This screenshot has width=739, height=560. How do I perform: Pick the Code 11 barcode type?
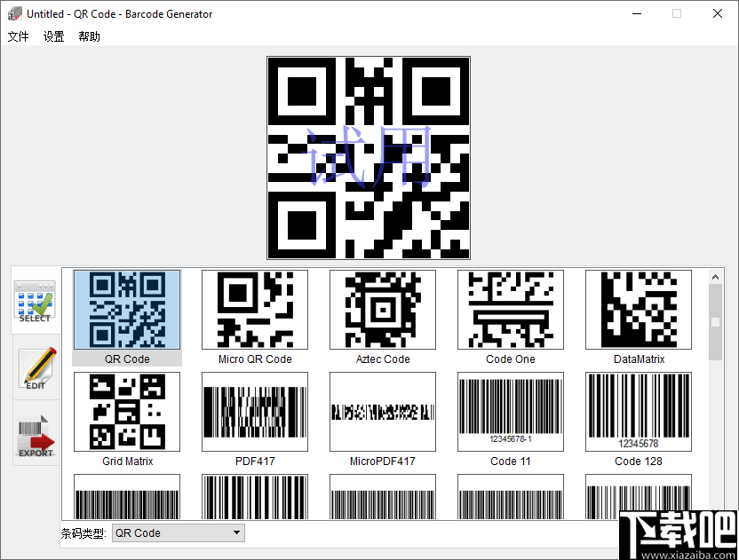tap(510, 412)
